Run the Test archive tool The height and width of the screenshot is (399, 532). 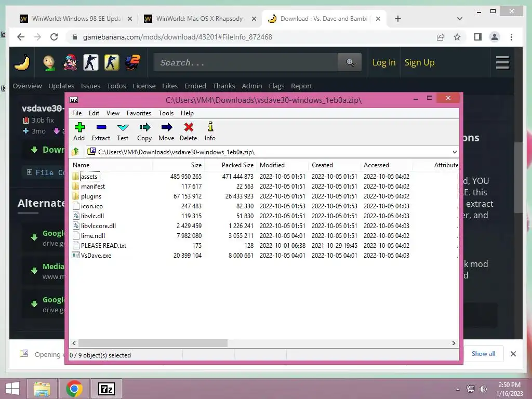pos(123,131)
